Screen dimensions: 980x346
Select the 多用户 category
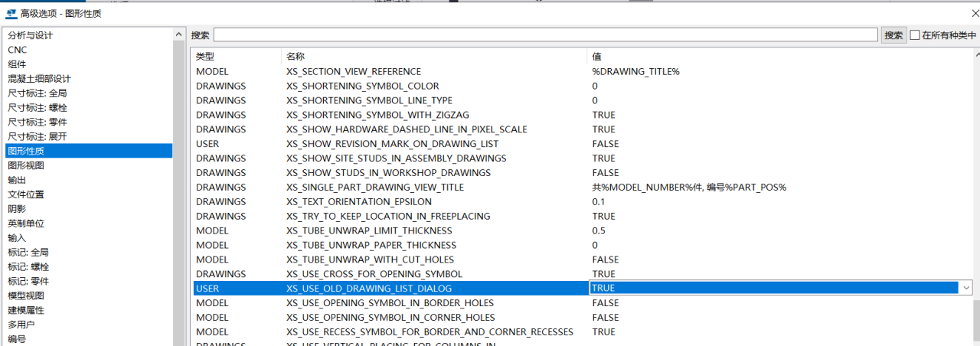[21, 325]
